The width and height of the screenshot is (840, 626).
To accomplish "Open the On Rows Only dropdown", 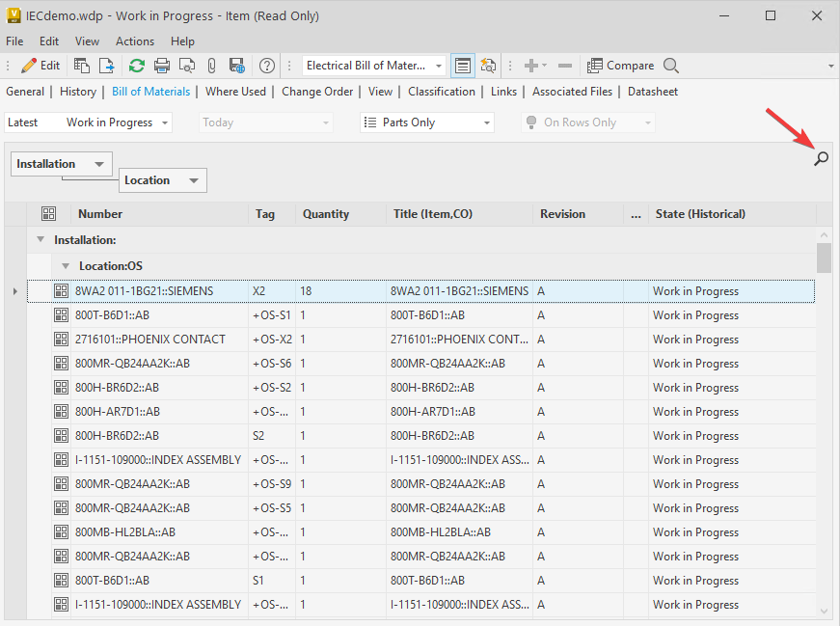I will click(588, 122).
